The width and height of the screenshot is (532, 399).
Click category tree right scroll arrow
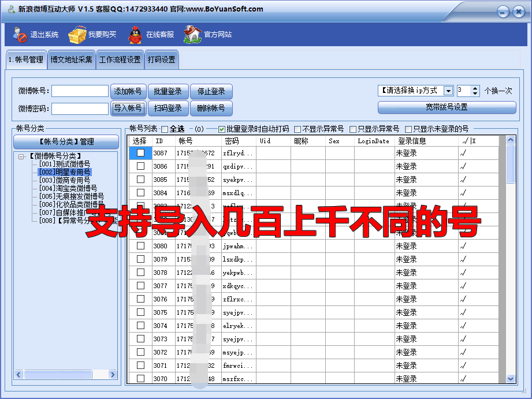113,375
